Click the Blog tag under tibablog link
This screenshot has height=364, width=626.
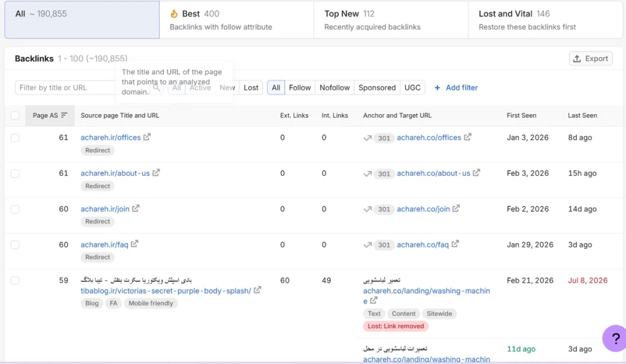click(92, 303)
